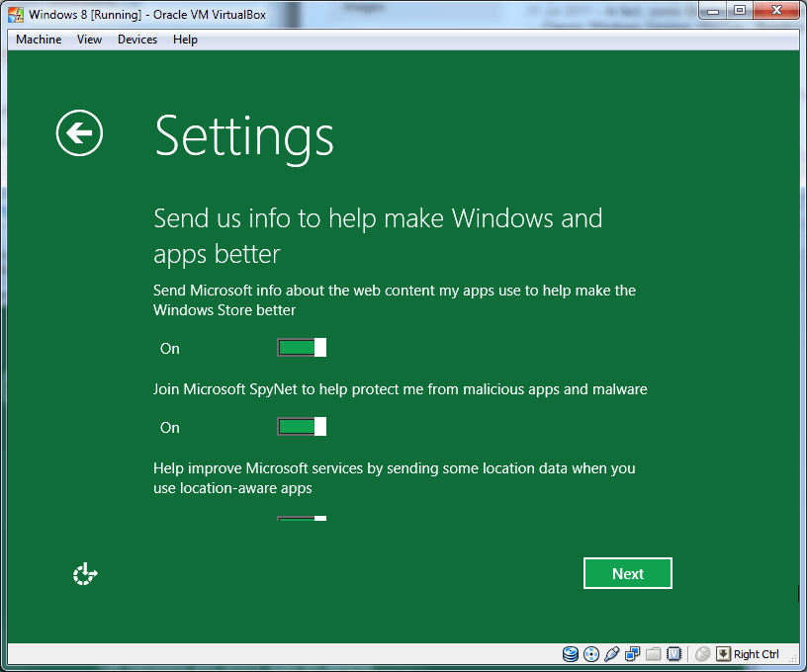Toggle off Windows Store web content setting
This screenshot has width=807, height=672.
click(x=302, y=348)
